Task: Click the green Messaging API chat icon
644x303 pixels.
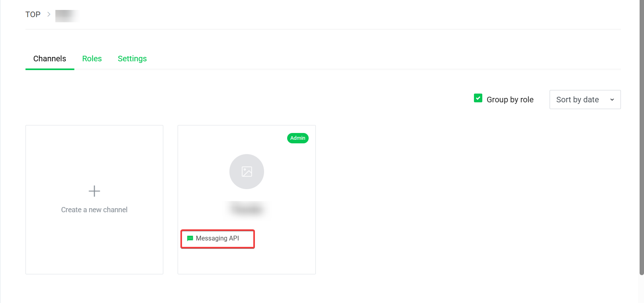Action: point(190,238)
